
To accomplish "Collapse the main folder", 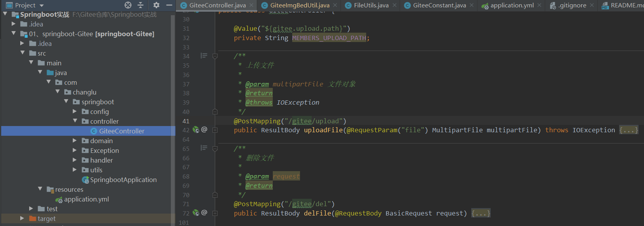I will (x=31, y=63).
